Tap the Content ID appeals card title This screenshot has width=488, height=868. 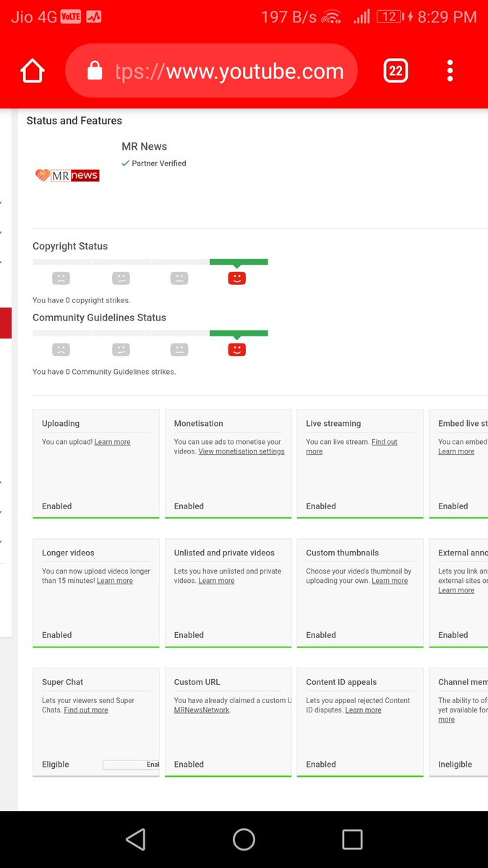click(341, 682)
